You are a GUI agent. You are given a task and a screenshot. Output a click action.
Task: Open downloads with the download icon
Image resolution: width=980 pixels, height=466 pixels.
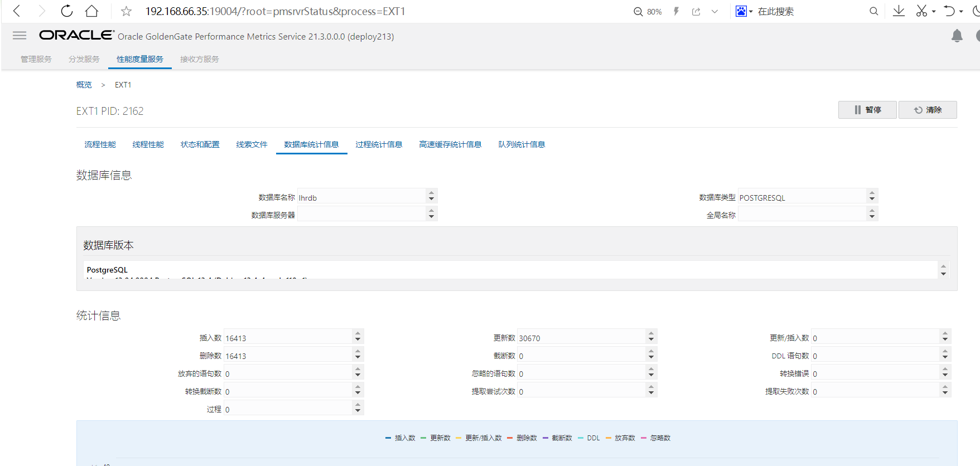coord(899,11)
